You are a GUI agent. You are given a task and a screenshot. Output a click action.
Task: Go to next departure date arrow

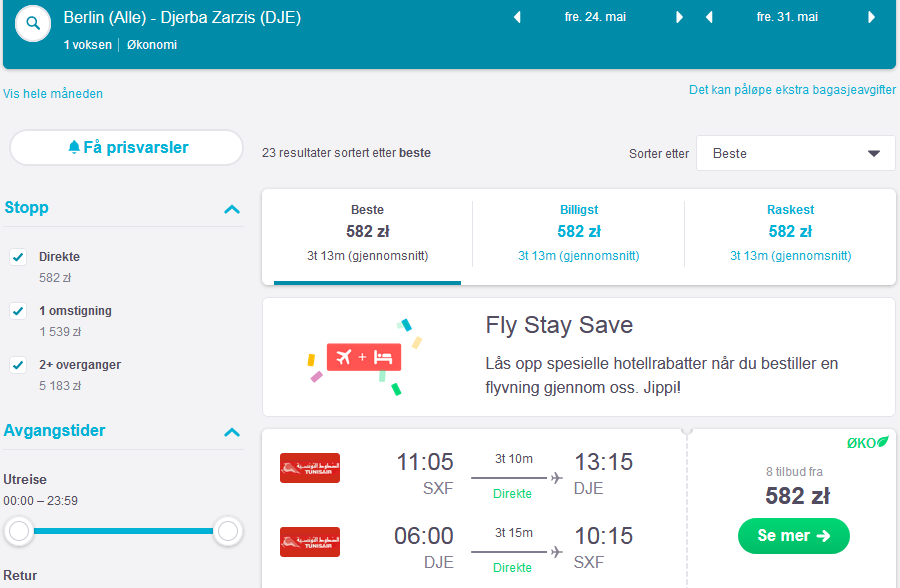pos(680,17)
